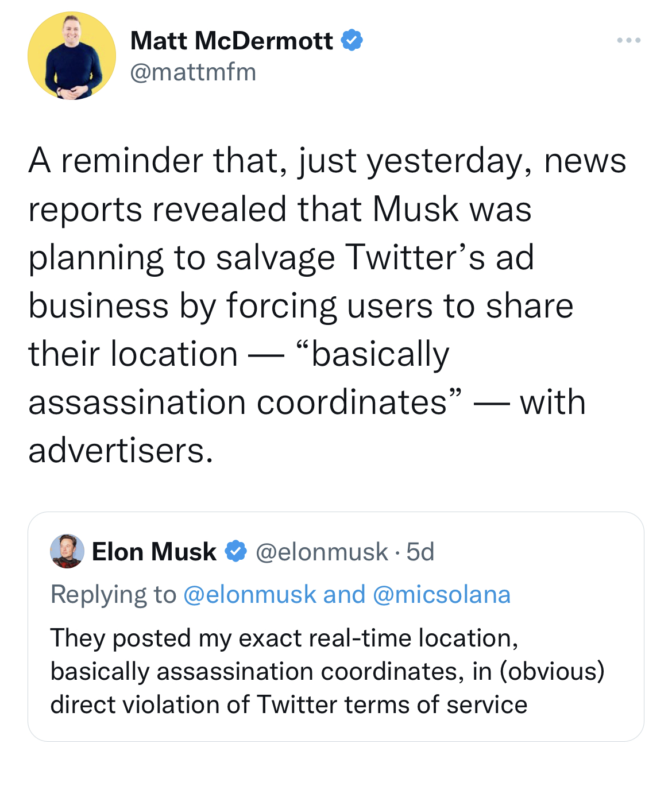Click the Elon Musk name in quoted tweet
Viewport: 672px width, 786px height.
(x=154, y=552)
